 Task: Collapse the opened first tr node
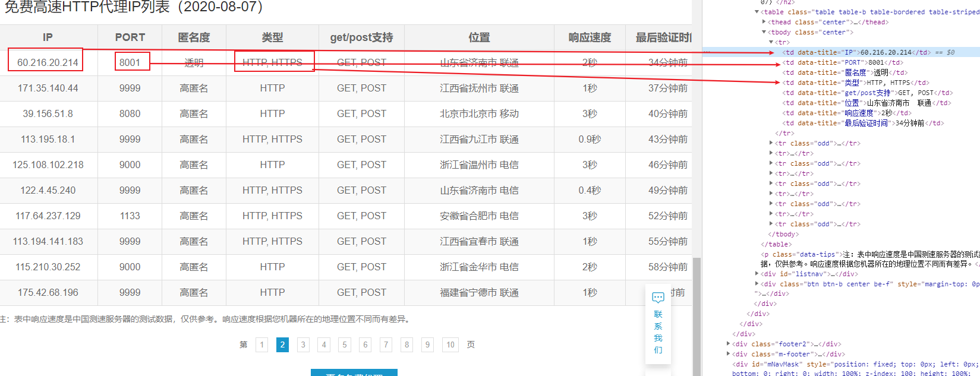point(771,42)
